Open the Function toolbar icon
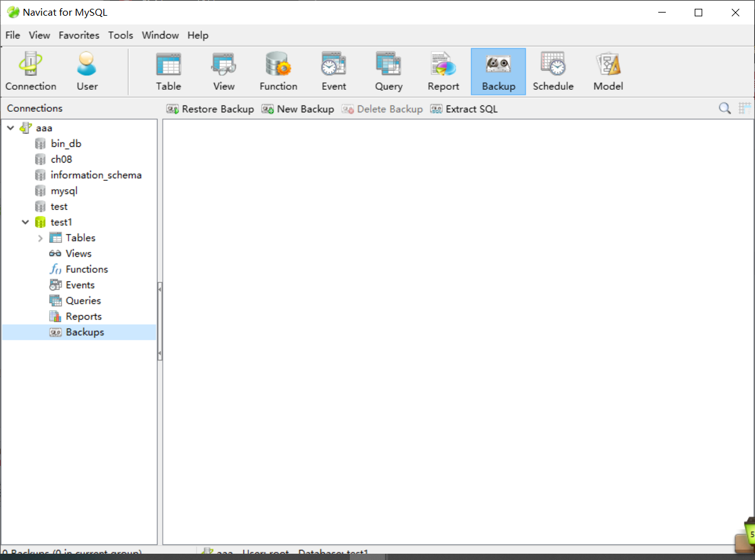 278,72
